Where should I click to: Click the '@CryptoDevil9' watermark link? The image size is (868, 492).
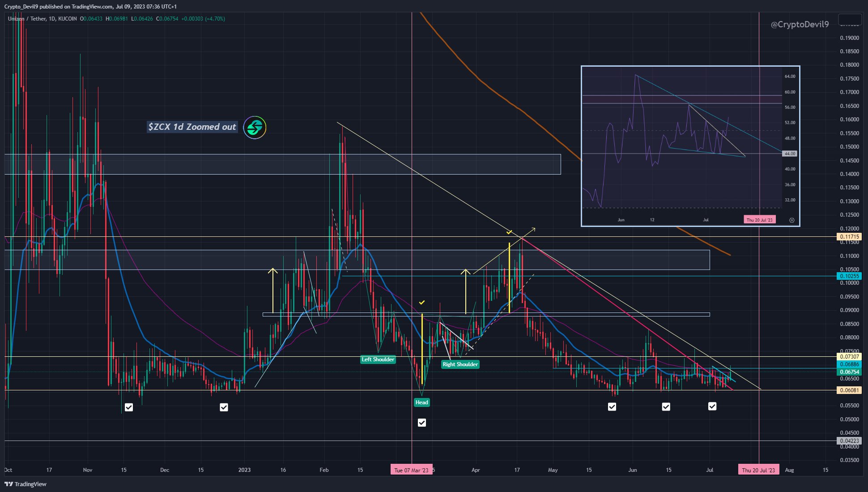tap(798, 25)
